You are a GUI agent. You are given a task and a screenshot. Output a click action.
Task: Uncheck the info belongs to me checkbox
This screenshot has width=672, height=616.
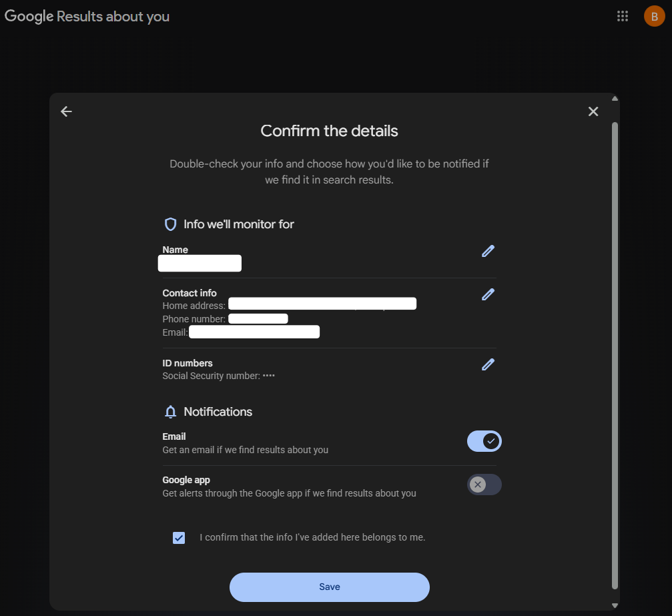[x=179, y=537]
